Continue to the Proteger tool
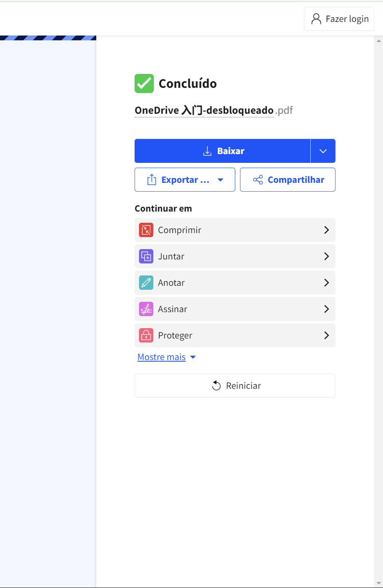 click(x=235, y=335)
